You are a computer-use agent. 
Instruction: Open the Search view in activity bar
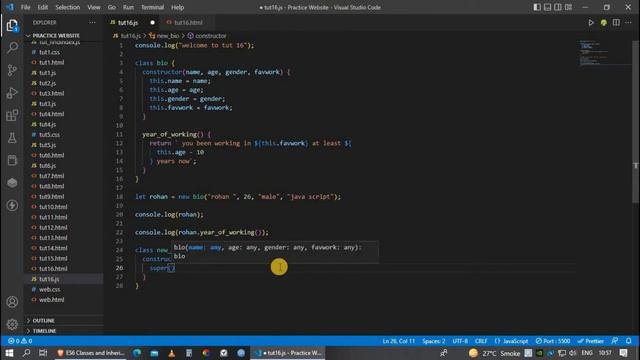pos(12,48)
